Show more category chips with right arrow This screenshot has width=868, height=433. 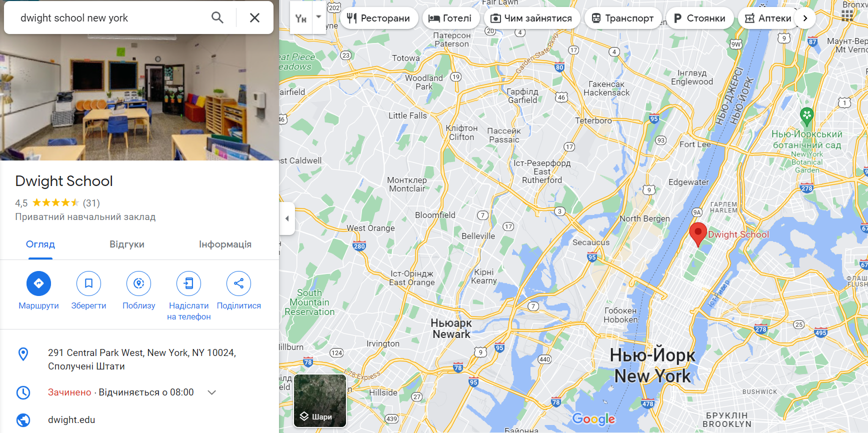[805, 18]
